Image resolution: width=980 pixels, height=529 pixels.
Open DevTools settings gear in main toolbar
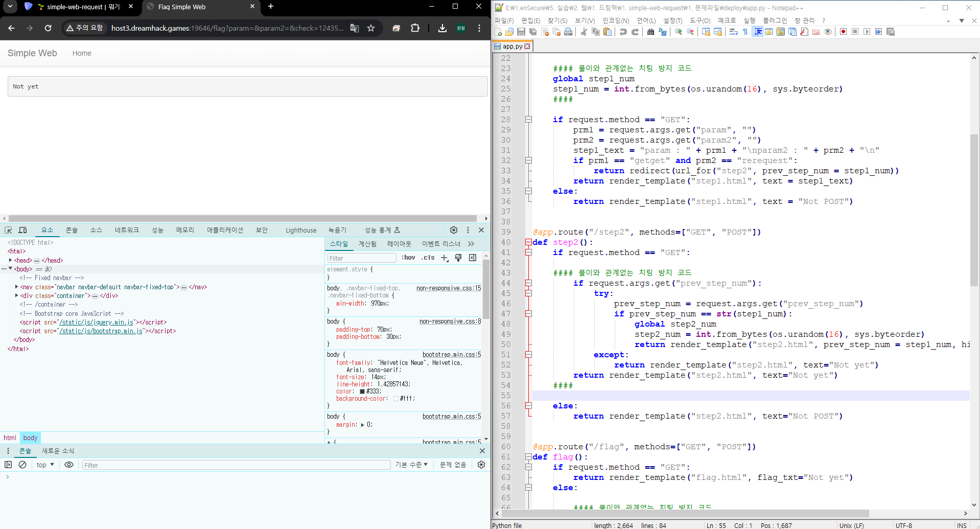click(x=454, y=230)
